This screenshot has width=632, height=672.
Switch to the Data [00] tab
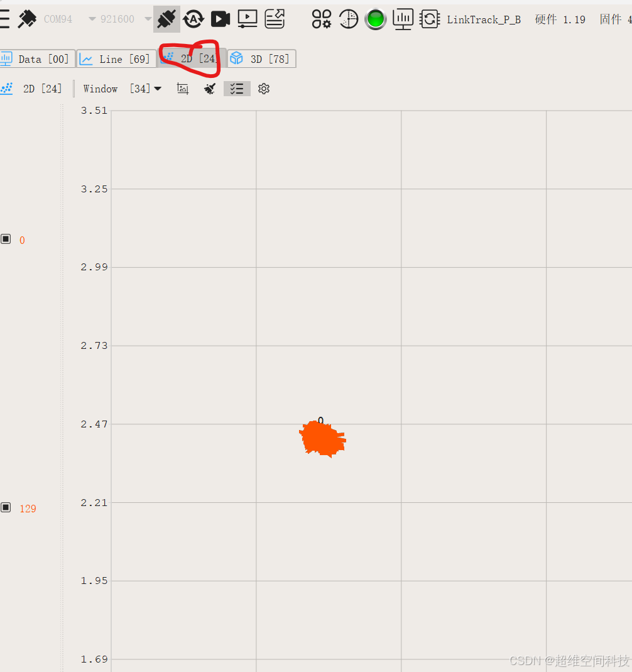click(37, 58)
